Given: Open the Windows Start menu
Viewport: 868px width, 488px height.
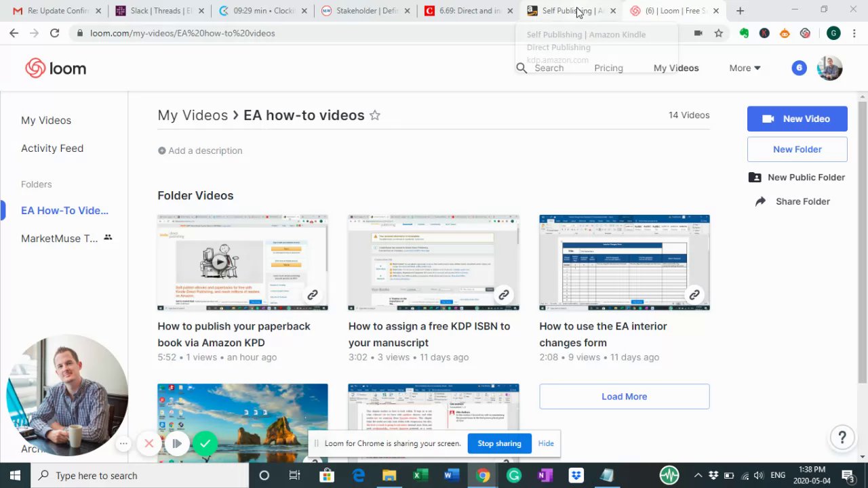Looking at the screenshot, I should 15,475.
